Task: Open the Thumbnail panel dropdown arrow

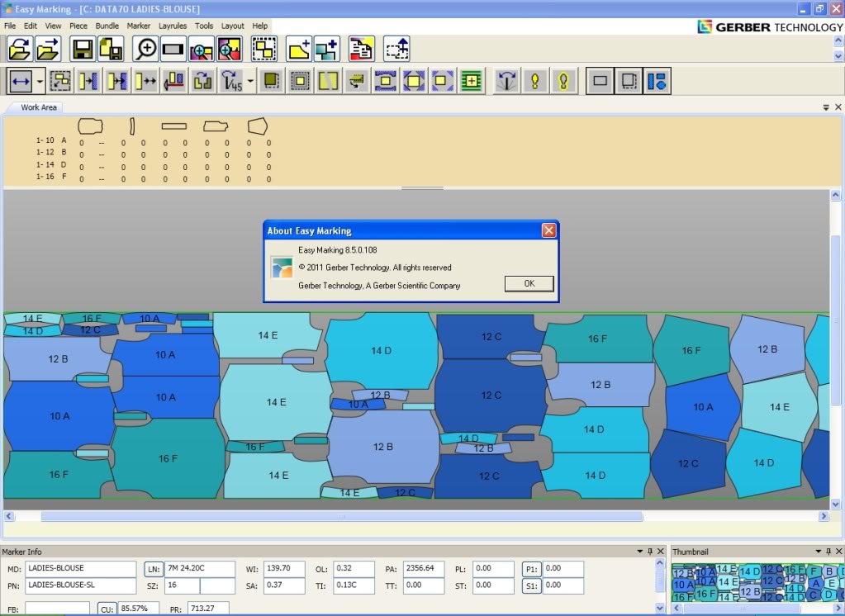Action: coord(819,552)
